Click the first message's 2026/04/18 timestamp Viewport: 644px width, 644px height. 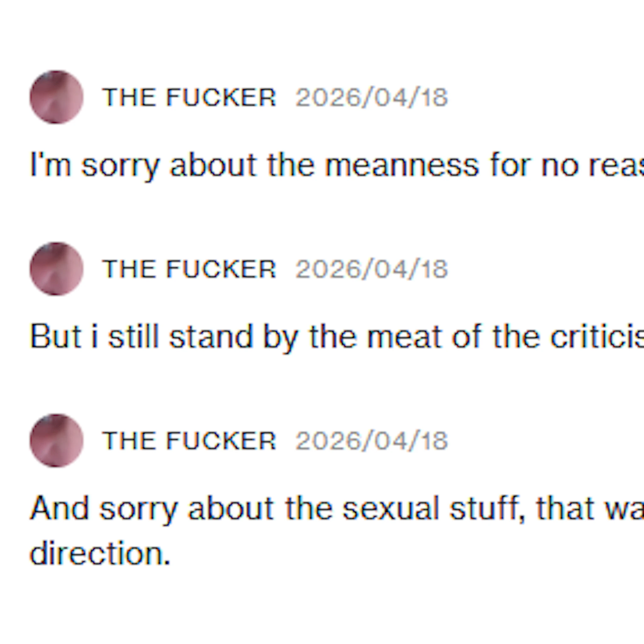click(371, 97)
